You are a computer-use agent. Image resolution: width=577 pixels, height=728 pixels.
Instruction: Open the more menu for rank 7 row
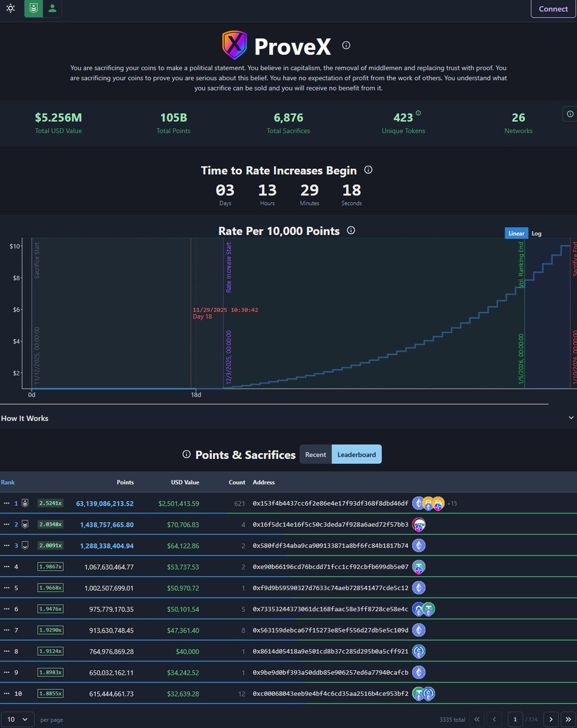coord(7,630)
